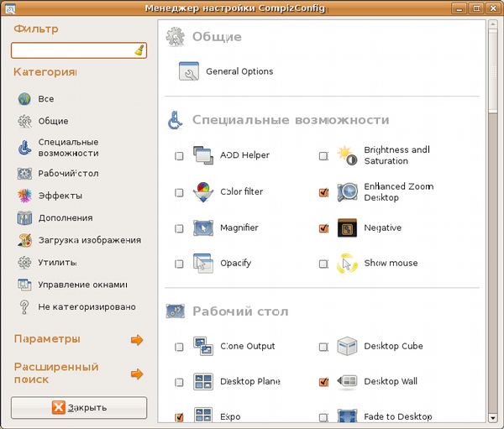Focus the Фильтр search input field
The height and width of the screenshot is (429, 504).
[x=79, y=50]
